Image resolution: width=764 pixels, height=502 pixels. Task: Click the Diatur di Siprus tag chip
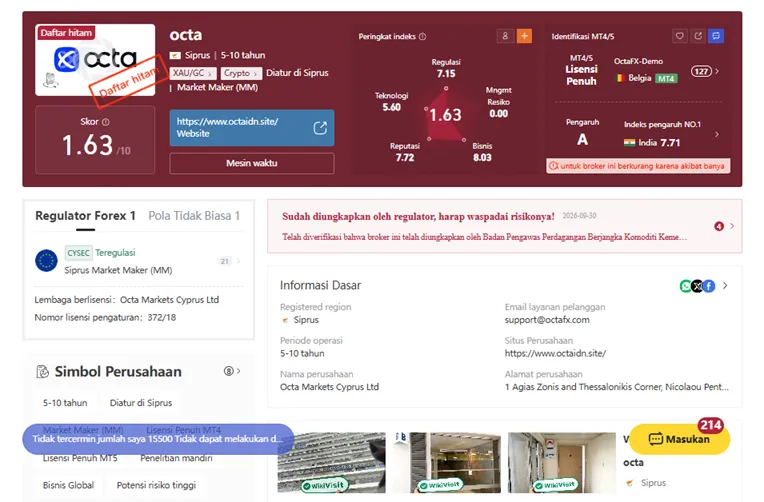(x=141, y=403)
